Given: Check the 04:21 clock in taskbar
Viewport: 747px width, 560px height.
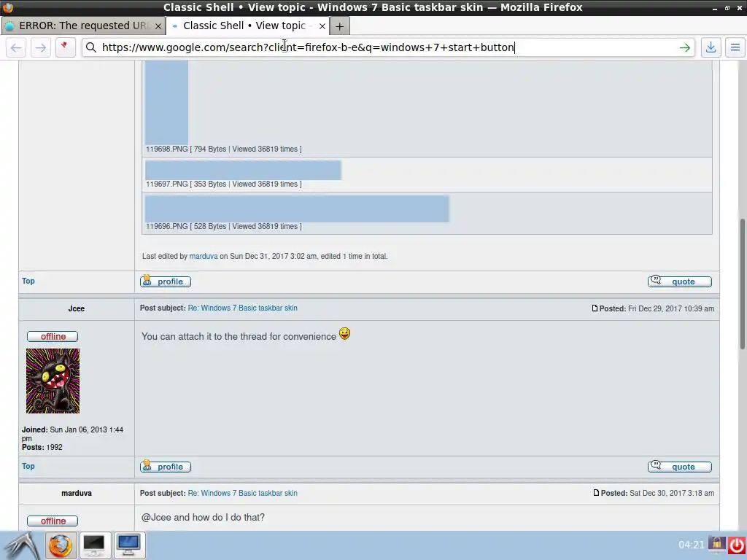Looking at the screenshot, I should point(691,545).
